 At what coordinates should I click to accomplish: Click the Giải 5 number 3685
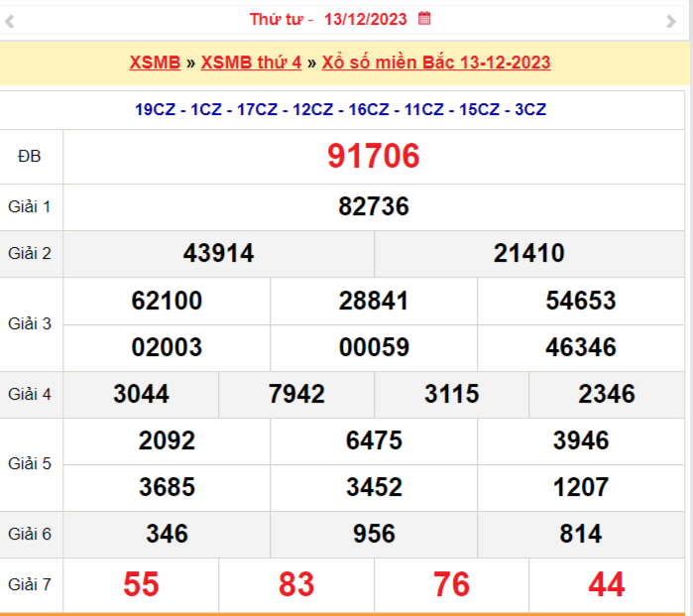(x=167, y=487)
